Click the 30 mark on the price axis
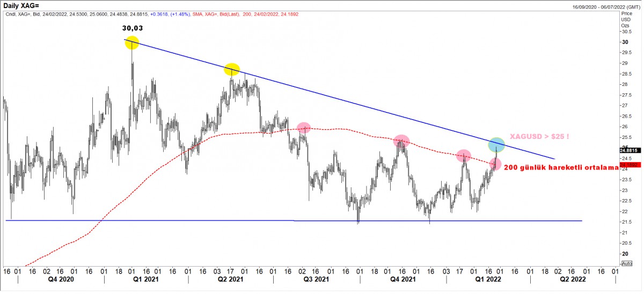 tap(625, 42)
